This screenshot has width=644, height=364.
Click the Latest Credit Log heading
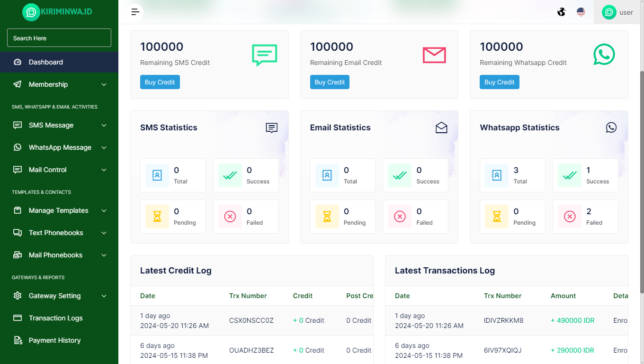click(x=176, y=271)
